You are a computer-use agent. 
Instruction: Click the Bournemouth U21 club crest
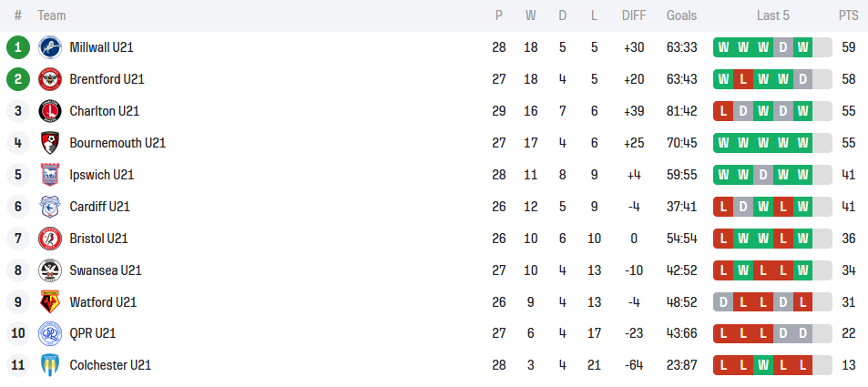click(49, 143)
